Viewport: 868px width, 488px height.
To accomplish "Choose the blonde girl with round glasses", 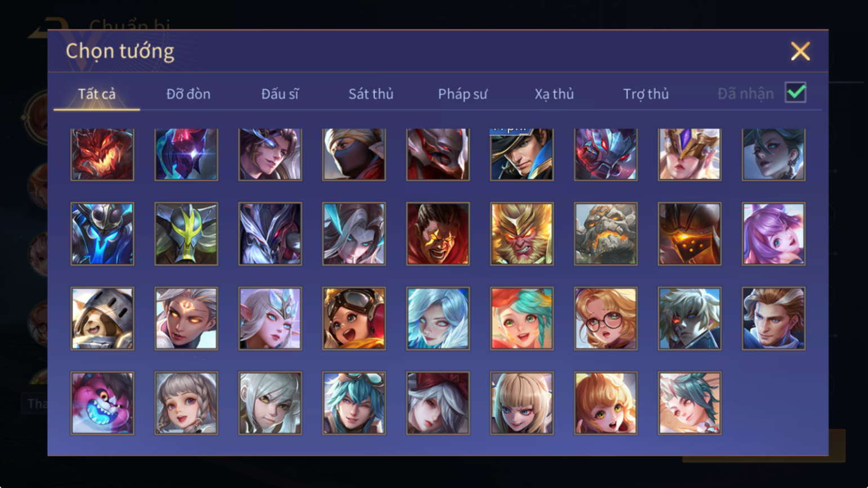I will [606, 319].
